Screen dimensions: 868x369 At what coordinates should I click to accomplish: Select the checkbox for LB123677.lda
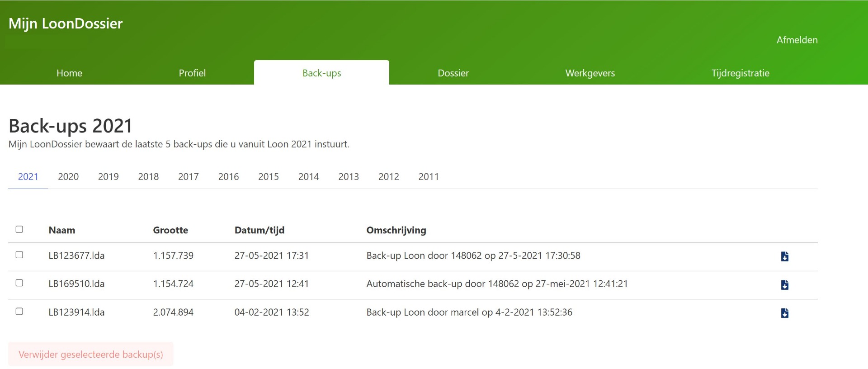click(19, 255)
